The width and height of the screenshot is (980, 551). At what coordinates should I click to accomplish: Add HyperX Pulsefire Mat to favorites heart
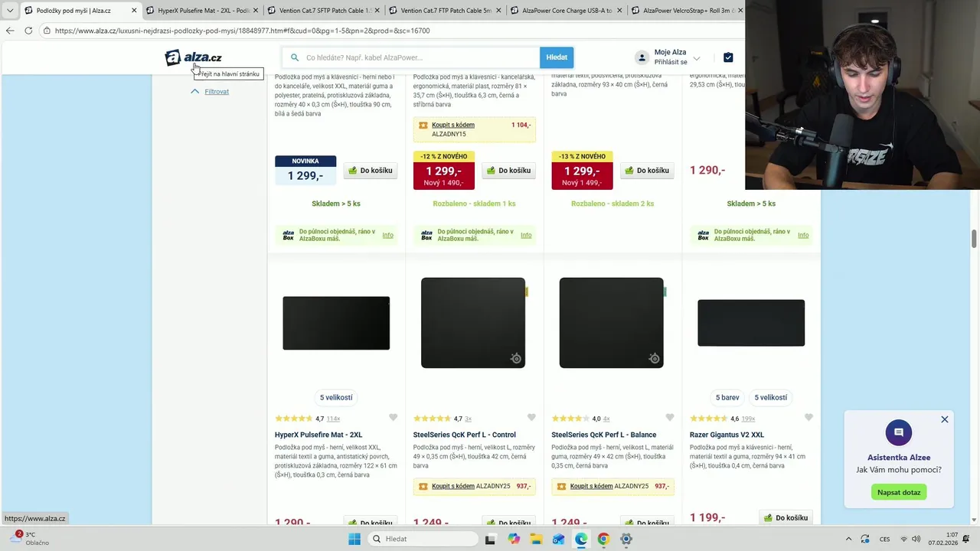point(393,418)
